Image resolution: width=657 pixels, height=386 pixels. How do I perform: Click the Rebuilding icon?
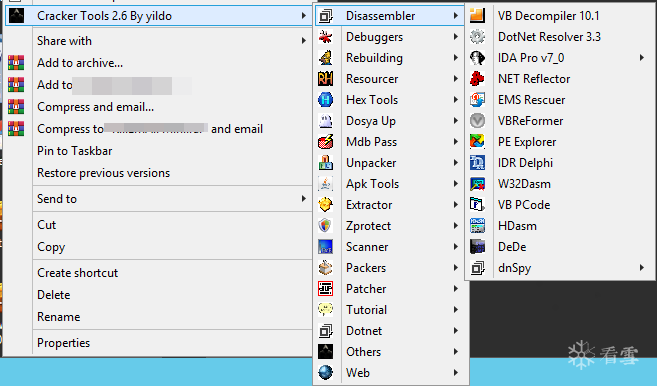tap(326, 58)
